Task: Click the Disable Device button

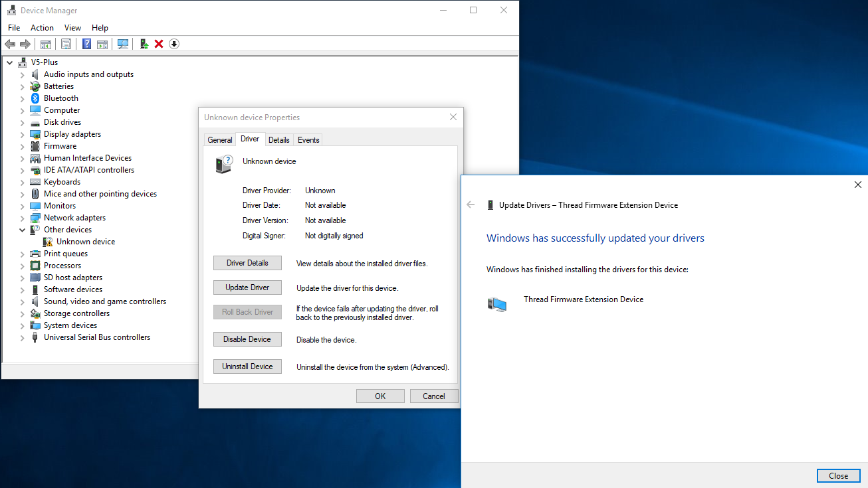Action: point(247,339)
